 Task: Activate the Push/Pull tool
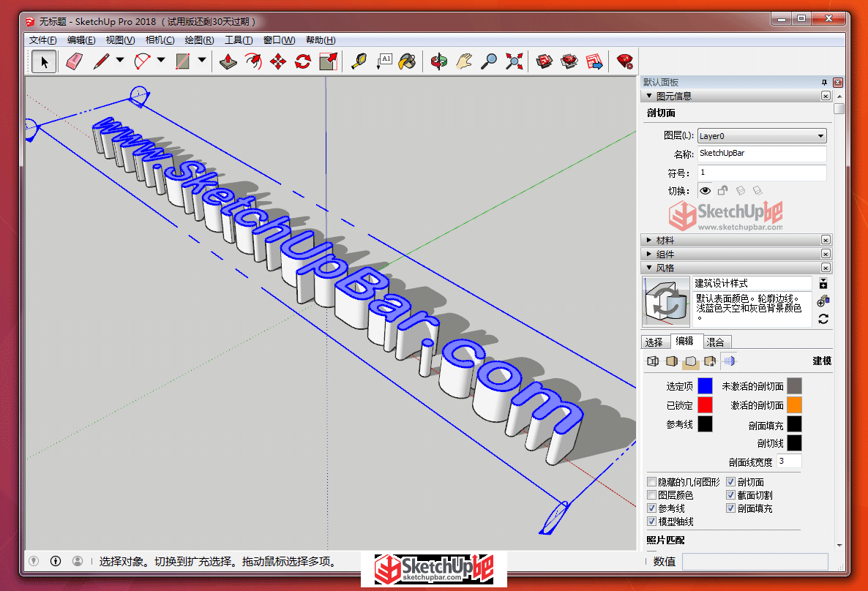pyautogui.click(x=228, y=61)
